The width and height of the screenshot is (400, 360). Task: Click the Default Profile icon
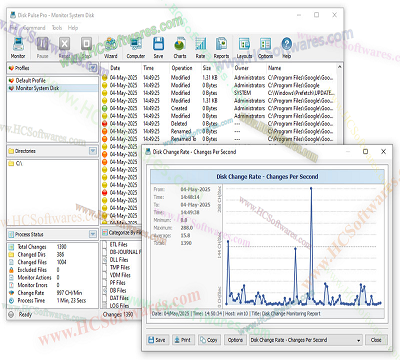tap(11, 81)
